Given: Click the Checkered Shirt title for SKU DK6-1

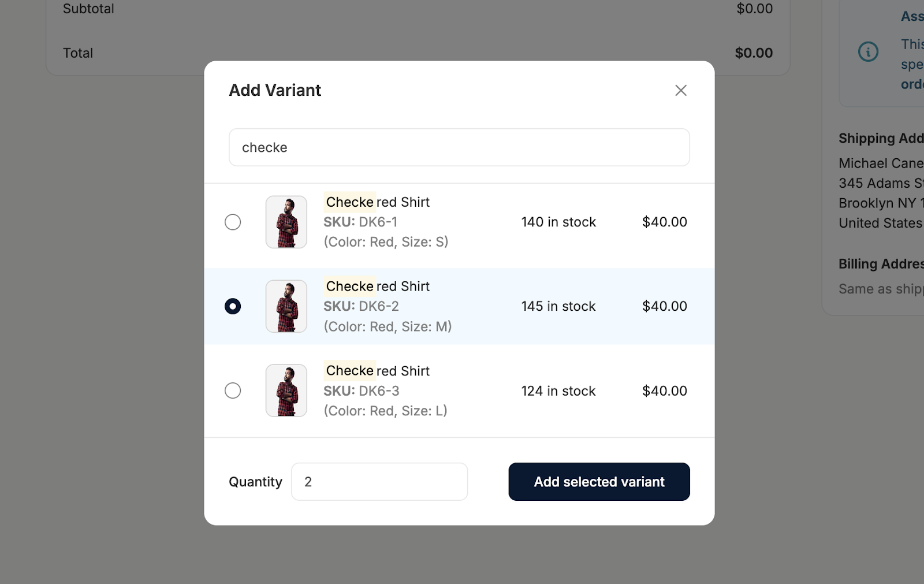Looking at the screenshot, I should [x=377, y=202].
